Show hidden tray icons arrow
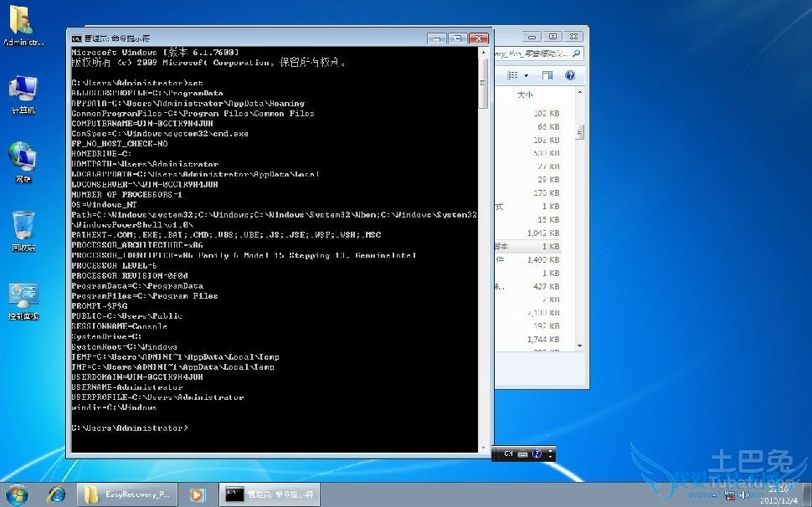812x507 pixels. tap(714, 495)
